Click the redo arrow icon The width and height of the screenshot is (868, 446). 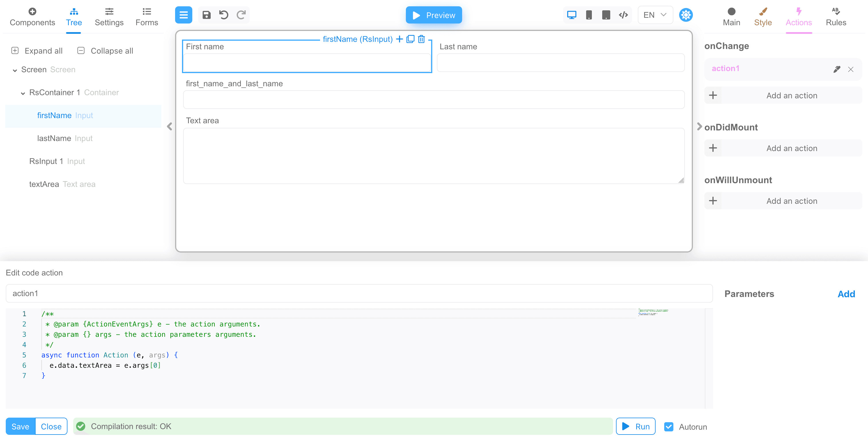pos(241,15)
